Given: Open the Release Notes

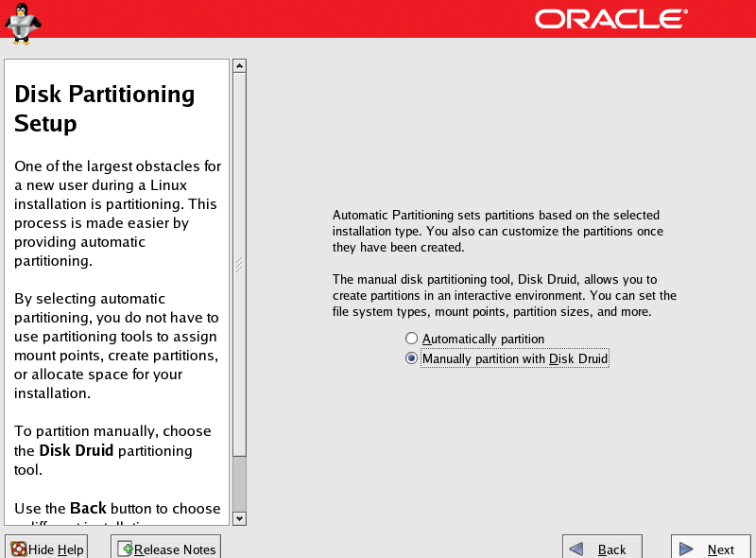Looking at the screenshot, I should (x=166, y=549).
